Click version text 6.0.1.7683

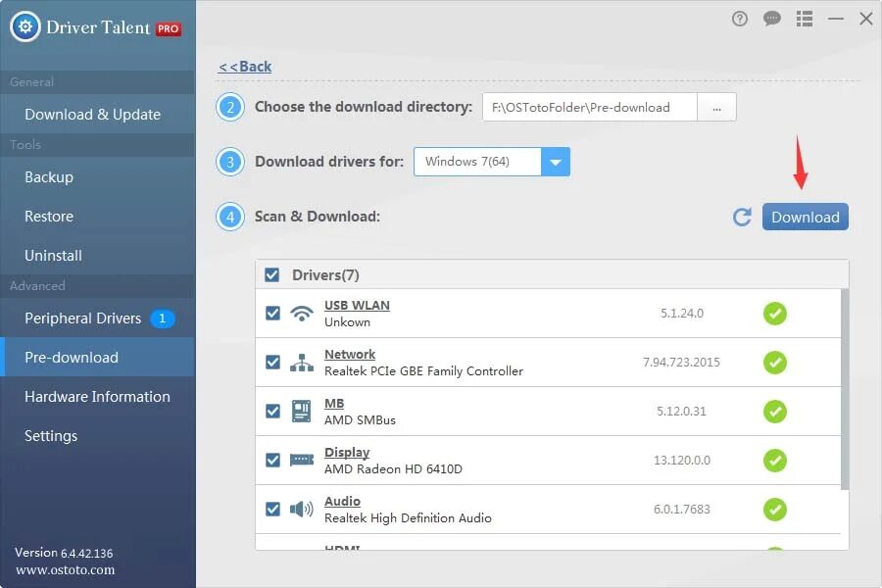click(x=682, y=510)
